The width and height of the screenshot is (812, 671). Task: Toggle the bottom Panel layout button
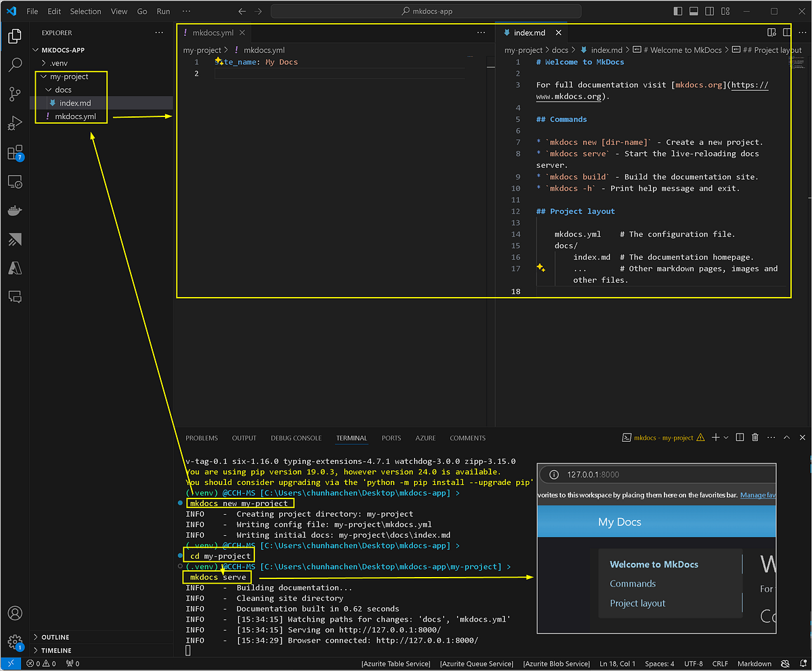(693, 11)
